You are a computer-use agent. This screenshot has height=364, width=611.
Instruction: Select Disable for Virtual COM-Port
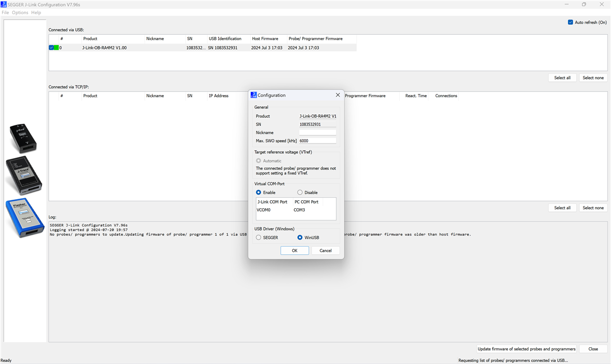tap(300, 193)
